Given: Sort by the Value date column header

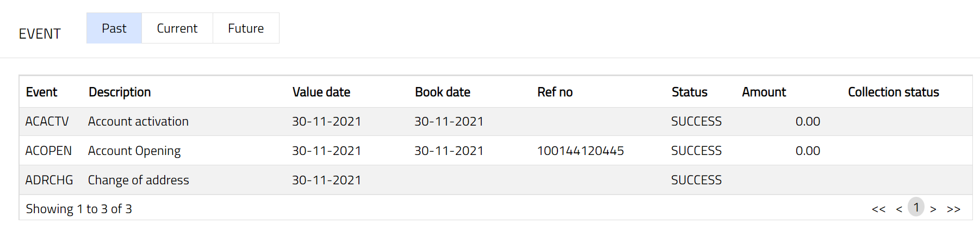Looking at the screenshot, I should pyautogui.click(x=321, y=92).
